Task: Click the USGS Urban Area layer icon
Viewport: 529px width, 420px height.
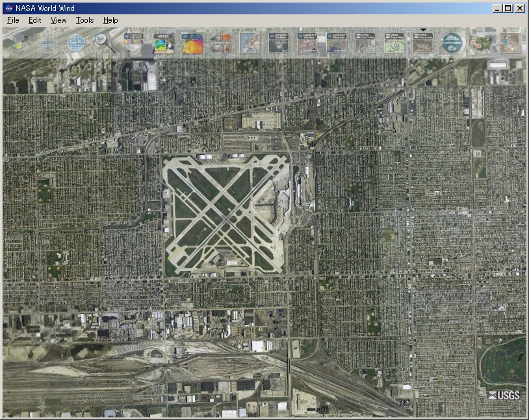Action: [x=423, y=43]
